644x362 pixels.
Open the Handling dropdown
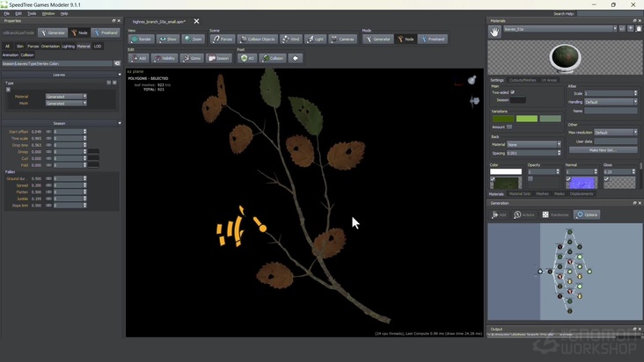coord(610,102)
